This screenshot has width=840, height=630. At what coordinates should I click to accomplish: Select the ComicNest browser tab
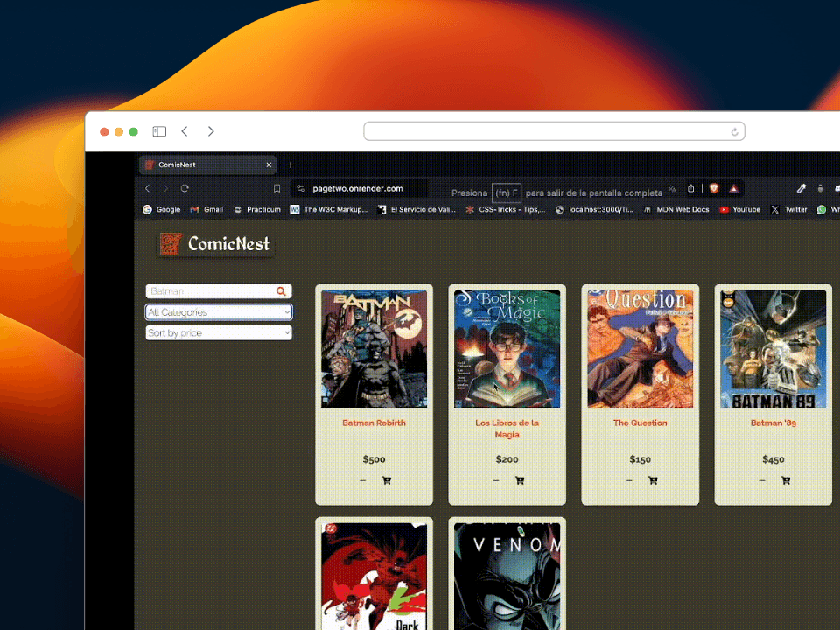(x=206, y=164)
